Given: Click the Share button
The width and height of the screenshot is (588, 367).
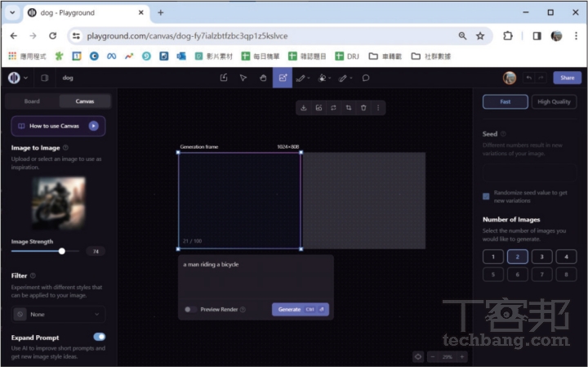Looking at the screenshot, I should pyautogui.click(x=567, y=78).
